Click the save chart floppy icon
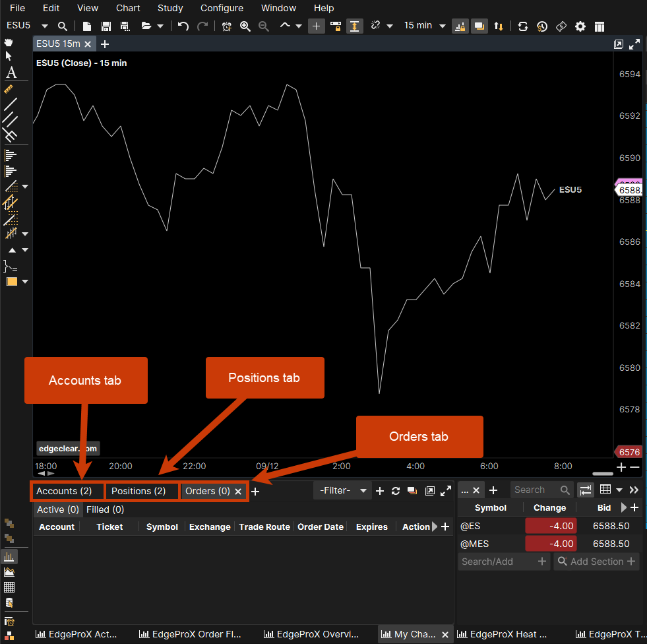The height and width of the screenshot is (644, 647). coord(106,26)
